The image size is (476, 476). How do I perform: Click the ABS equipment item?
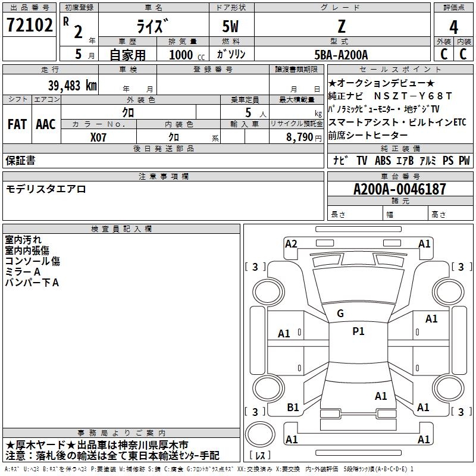click(x=383, y=160)
